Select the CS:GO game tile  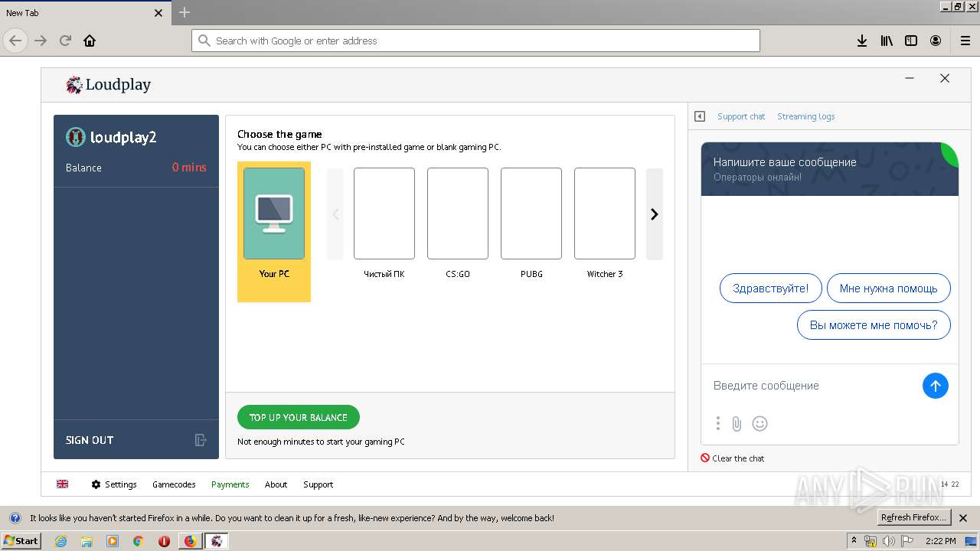pyautogui.click(x=458, y=214)
